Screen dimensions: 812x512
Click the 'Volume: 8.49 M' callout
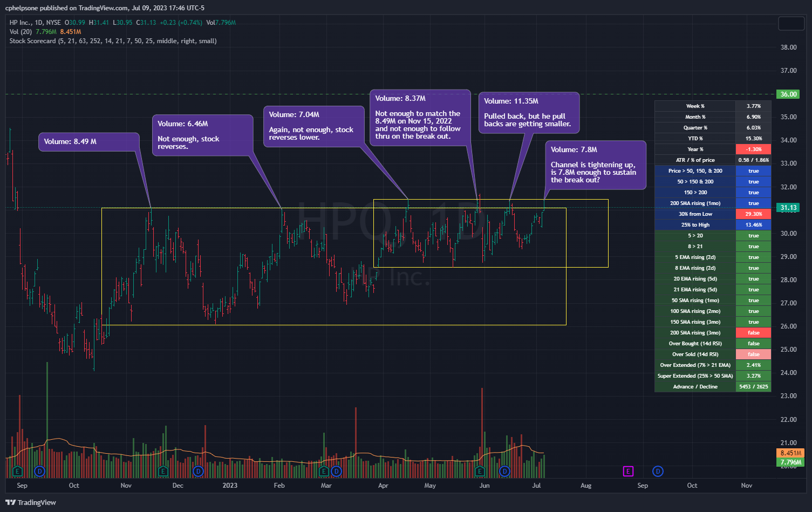[89, 142]
